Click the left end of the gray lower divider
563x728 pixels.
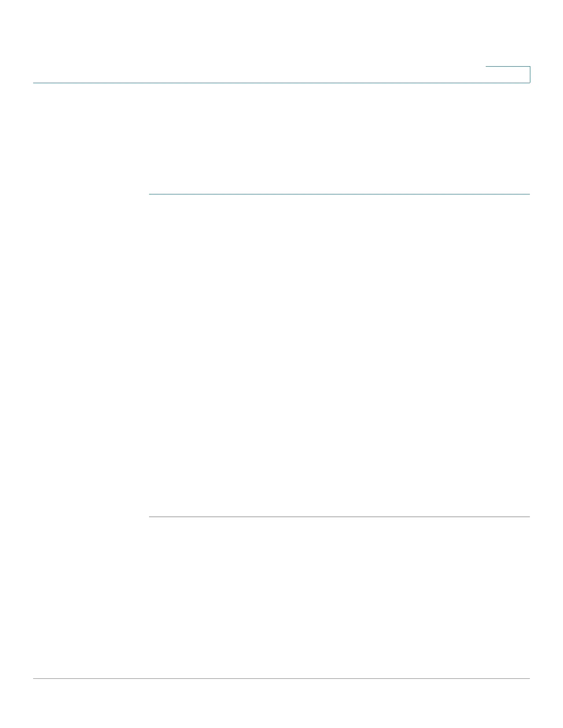coord(151,517)
